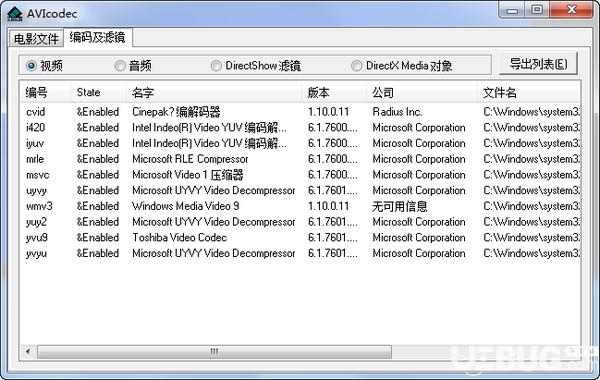The width and height of the screenshot is (600, 380).
Task: Click the horizontal scrollbar thumb
Action: tap(214, 351)
